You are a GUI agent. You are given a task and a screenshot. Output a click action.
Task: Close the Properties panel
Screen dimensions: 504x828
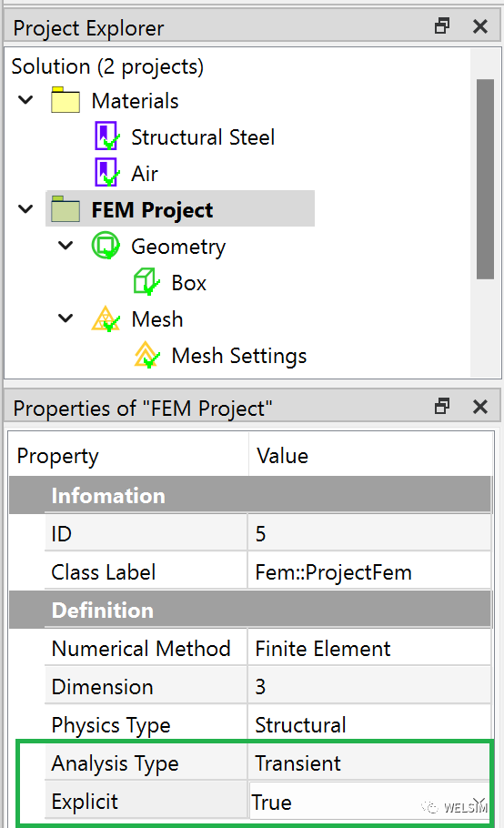(x=480, y=407)
